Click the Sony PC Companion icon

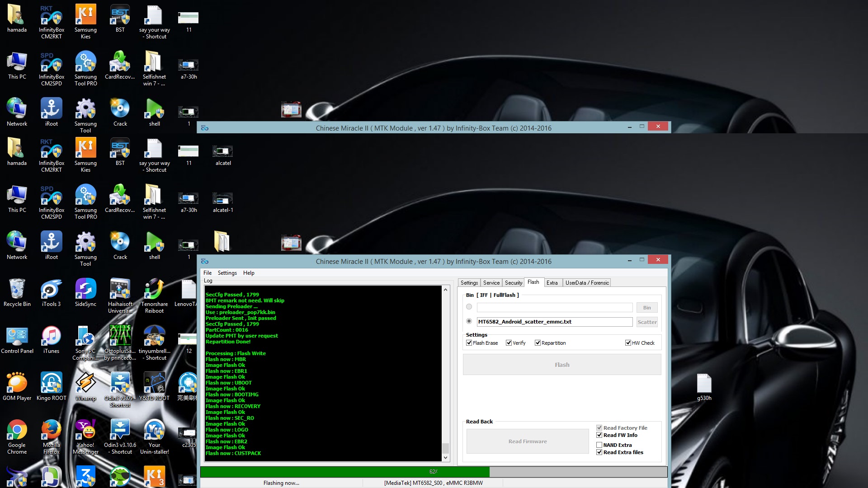click(x=85, y=343)
